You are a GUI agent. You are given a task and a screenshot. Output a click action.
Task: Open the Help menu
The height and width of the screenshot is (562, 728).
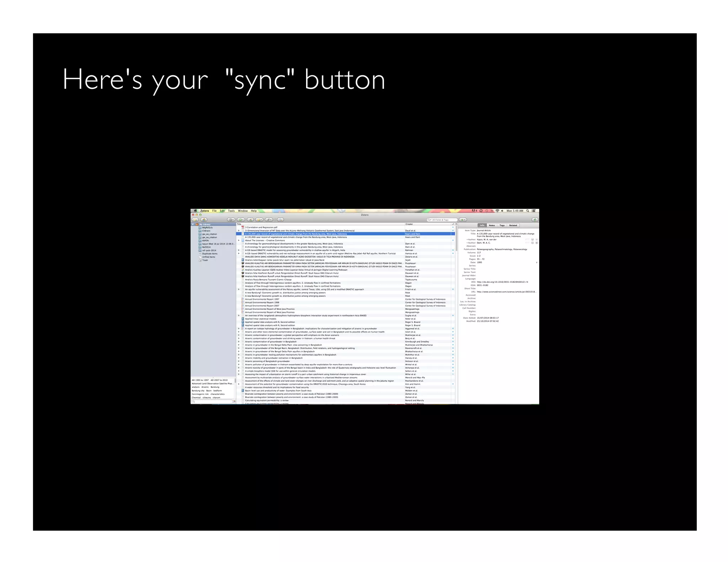tap(253, 211)
